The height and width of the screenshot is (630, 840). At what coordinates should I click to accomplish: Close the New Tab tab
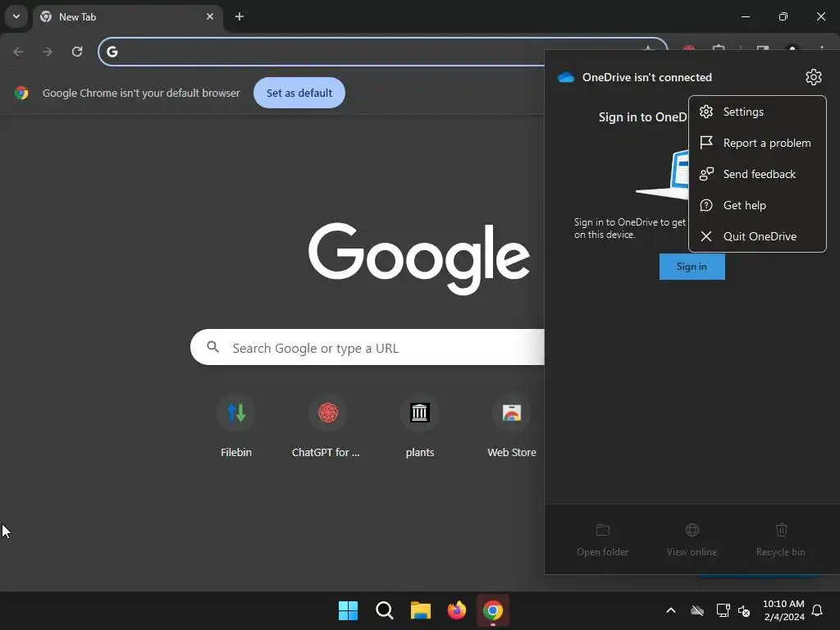[210, 16]
